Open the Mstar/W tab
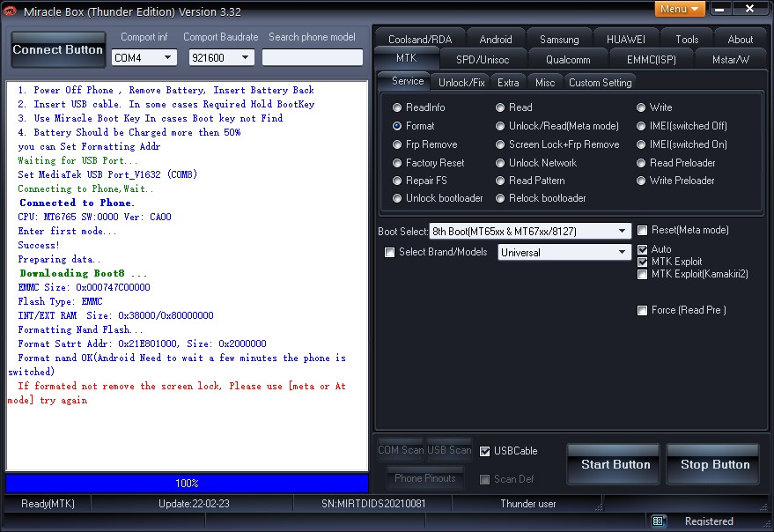 (731, 60)
